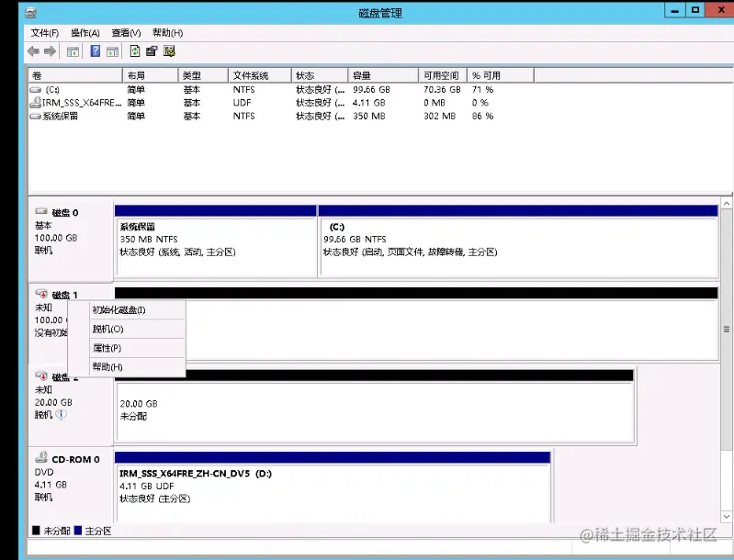The width and height of the screenshot is (734, 560).
Task: Click the vertical scrollbar thumb of disk pane
Action: [x=727, y=330]
